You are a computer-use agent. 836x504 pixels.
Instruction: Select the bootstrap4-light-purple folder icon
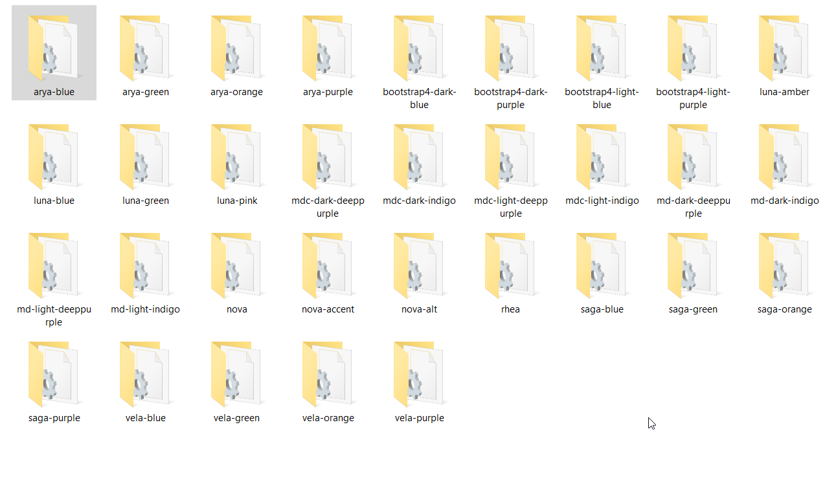[x=692, y=47]
